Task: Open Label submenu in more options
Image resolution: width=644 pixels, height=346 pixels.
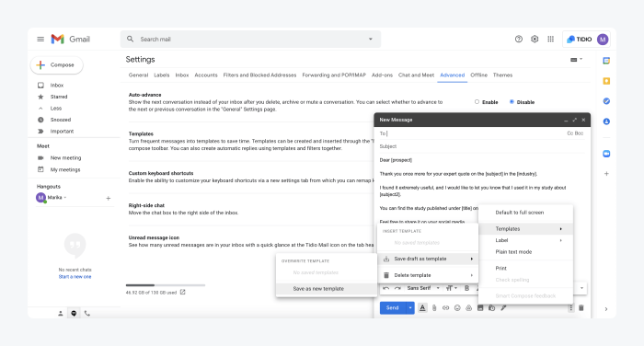Action: click(525, 240)
